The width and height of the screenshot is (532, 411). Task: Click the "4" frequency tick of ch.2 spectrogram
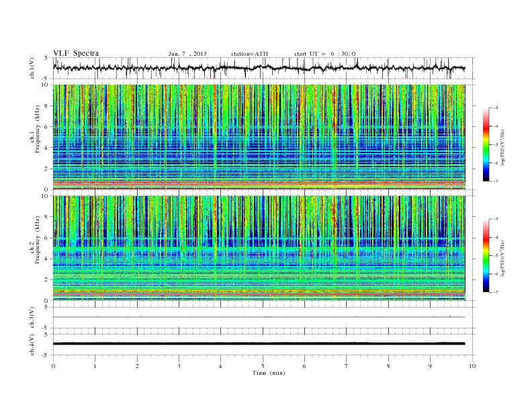point(46,259)
